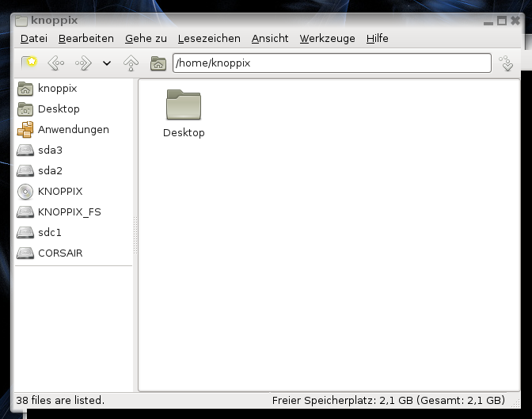Open the Lesezeichen menu
Screen dimensions: 532x419
pos(209,38)
